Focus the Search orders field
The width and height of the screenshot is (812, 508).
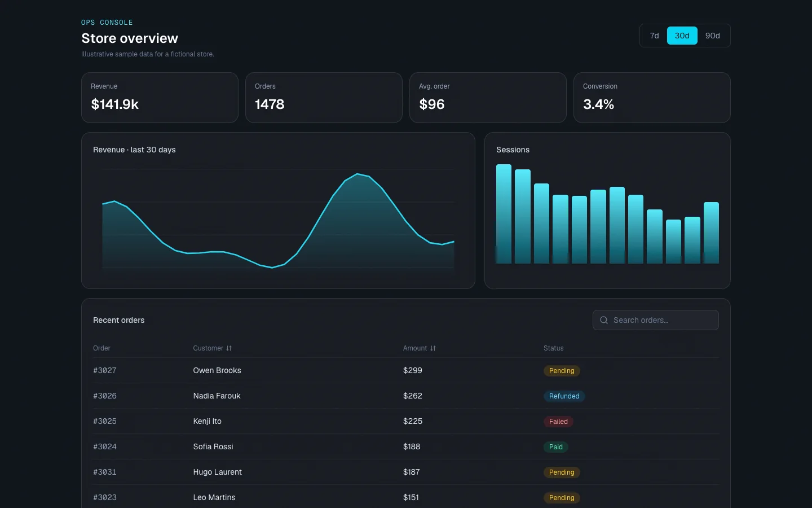click(655, 320)
